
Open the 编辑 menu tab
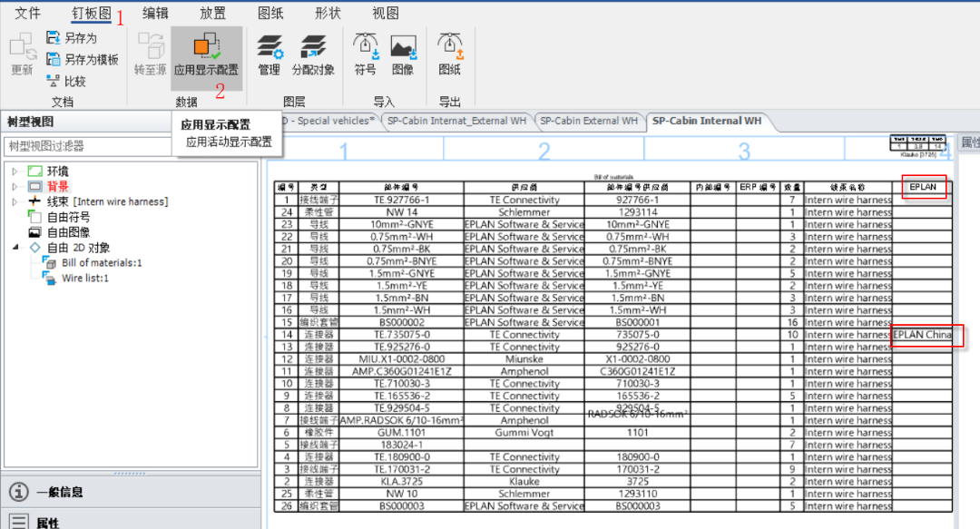coord(155,13)
